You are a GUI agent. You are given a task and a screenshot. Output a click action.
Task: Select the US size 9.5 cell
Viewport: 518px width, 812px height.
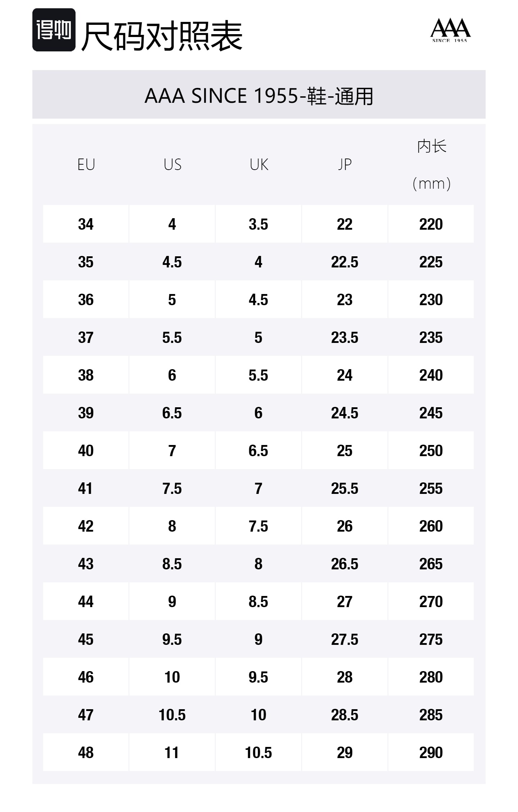pos(172,639)
